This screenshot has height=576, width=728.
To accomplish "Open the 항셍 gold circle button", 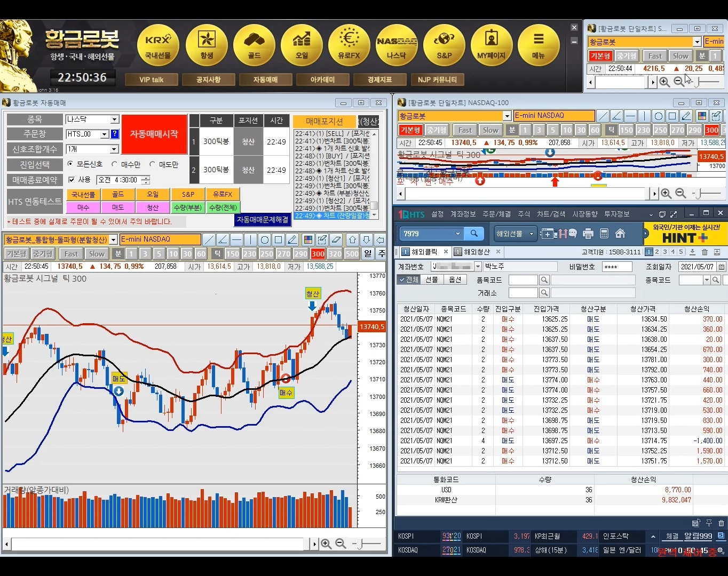I will click(x=207, y=46).
